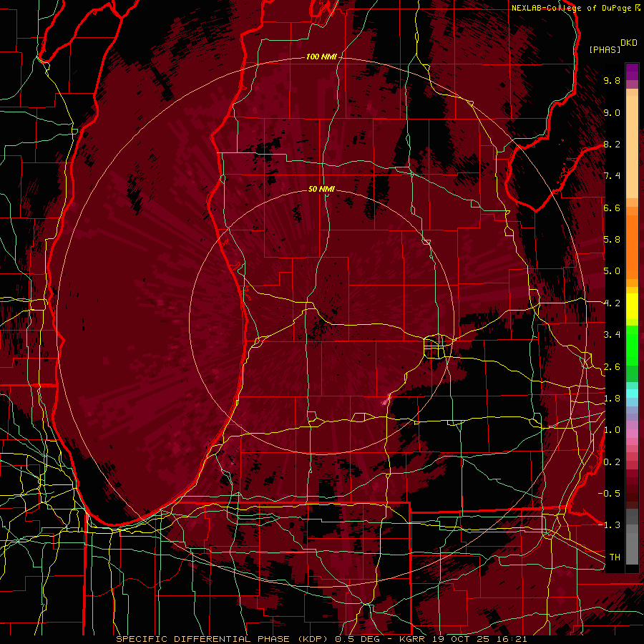Click the 0.2 scale value

612,462
